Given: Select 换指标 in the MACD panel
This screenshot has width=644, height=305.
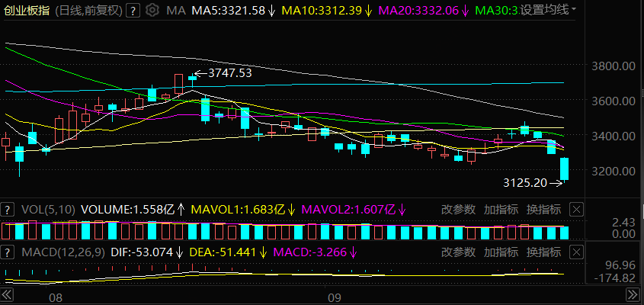Looking at the screenshot, I should tap(544, 252).
